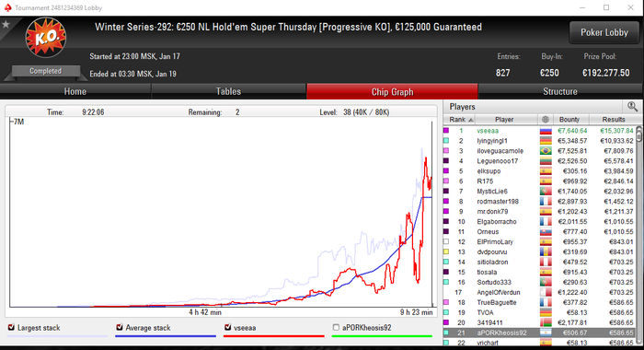
Task: Click the players list scrollbar
Action: [x=639, y=235]
